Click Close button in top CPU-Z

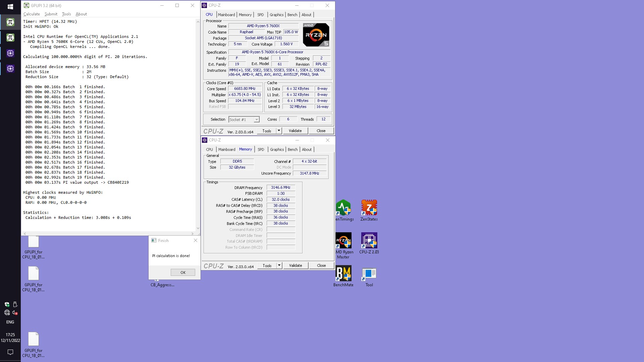coord(321,131)
